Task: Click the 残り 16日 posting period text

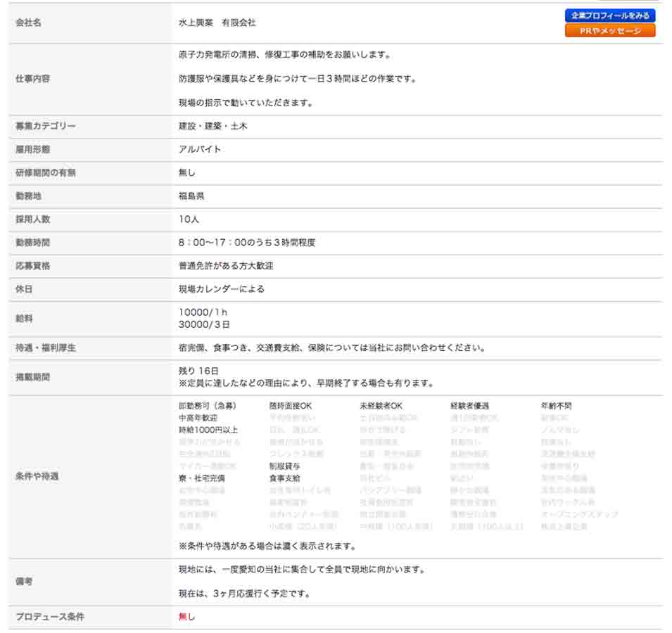Action: (199, 371)
